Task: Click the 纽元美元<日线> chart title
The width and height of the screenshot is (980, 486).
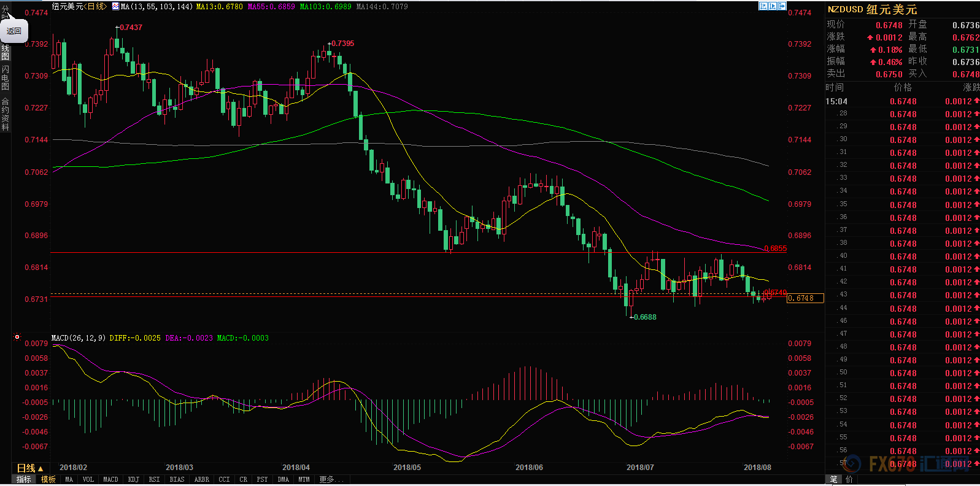Action: pos(79,6)
